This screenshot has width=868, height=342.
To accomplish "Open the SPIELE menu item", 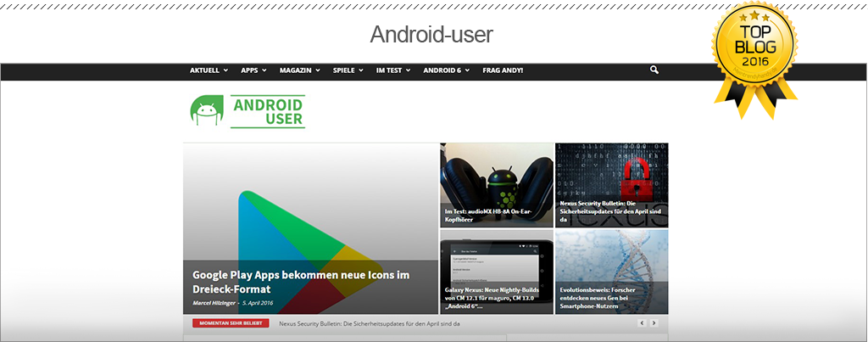I will [344, 71].
